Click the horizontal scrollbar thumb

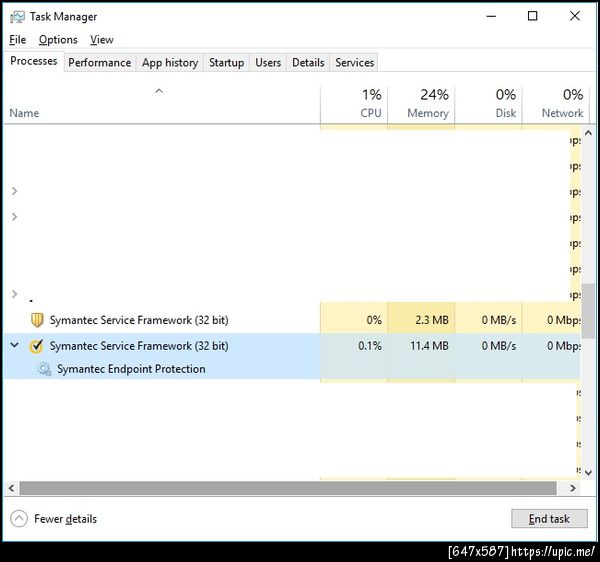288,488
